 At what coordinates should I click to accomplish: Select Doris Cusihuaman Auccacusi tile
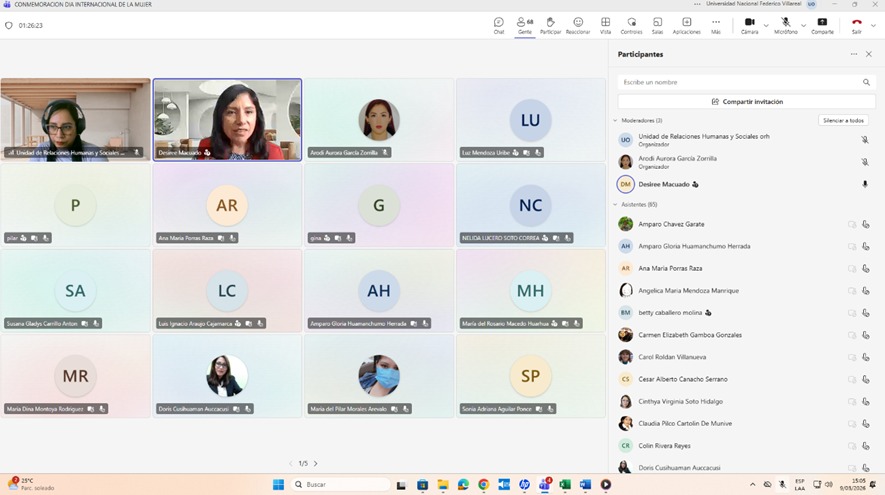click(227, 376)
